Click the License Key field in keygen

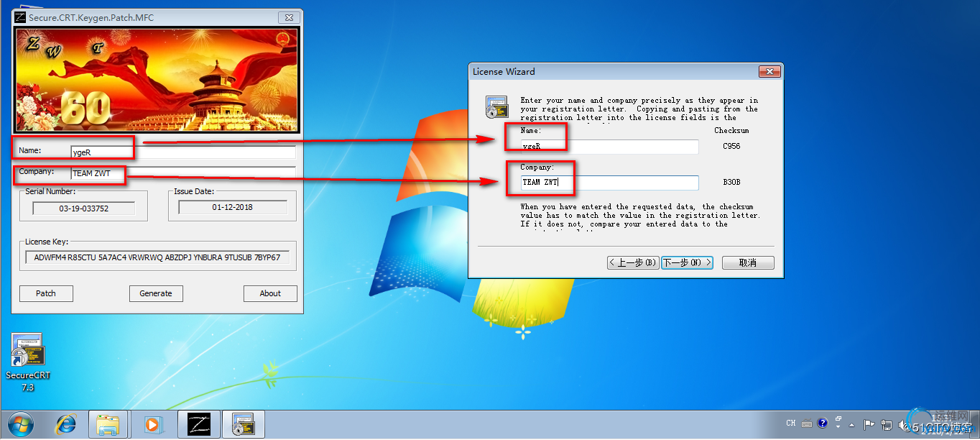click(x=157, y=257)
